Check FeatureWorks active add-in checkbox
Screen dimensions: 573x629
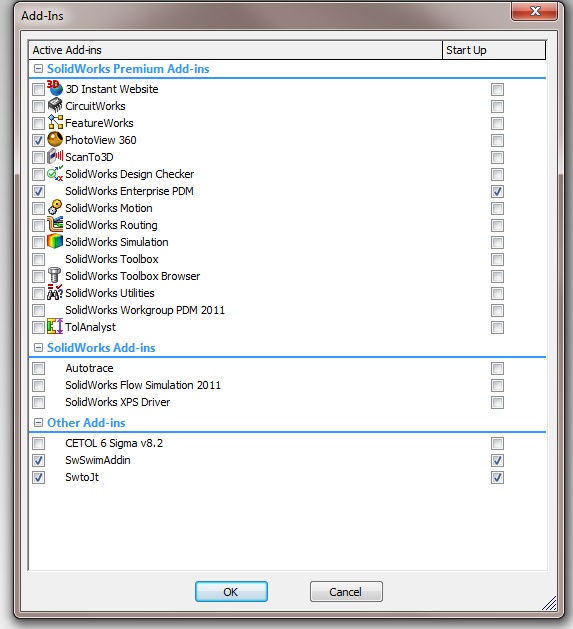click(x=39, y=123)
